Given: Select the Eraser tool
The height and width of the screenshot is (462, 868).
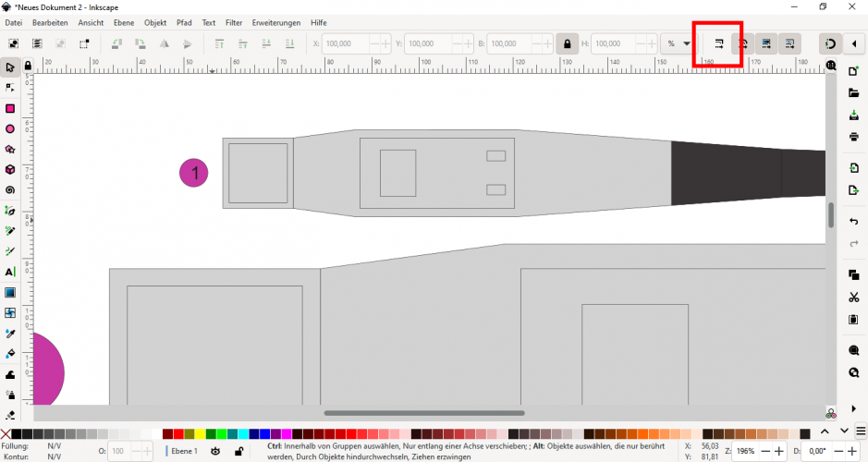Looking at the screenshot, I should click(10, 415).
